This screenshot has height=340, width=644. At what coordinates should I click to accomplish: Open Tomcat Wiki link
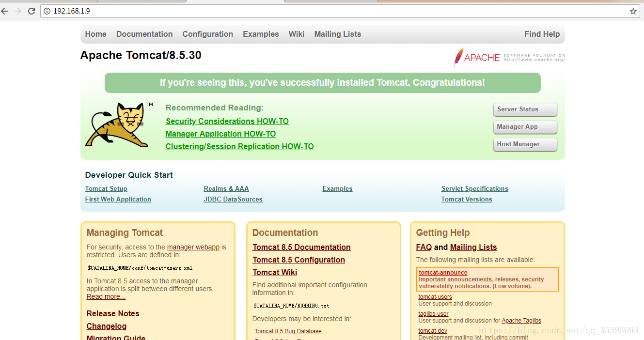pyautogui.click(x=275, y=273)
